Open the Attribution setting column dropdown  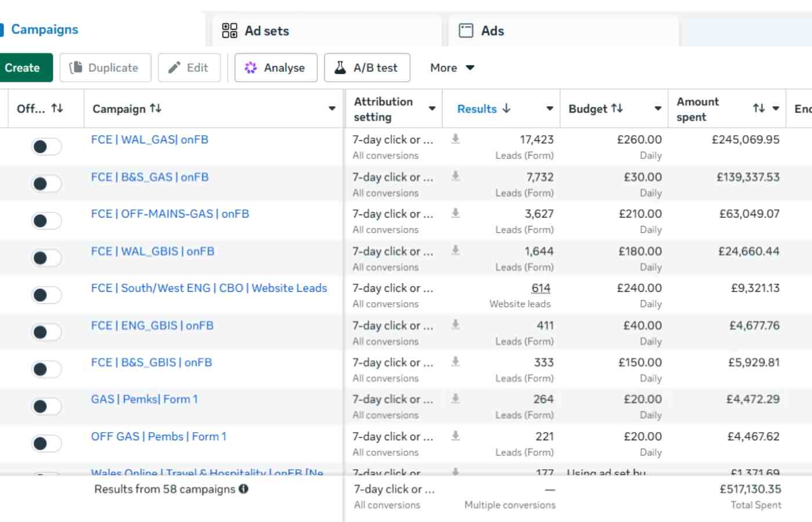432,108
